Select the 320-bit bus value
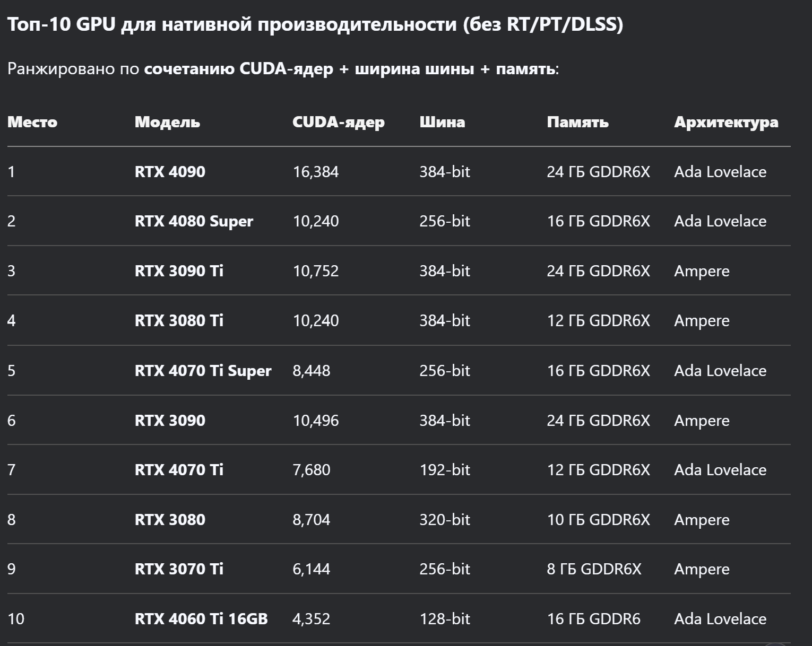The image size is (812, 646). click(x=445, y=519)
